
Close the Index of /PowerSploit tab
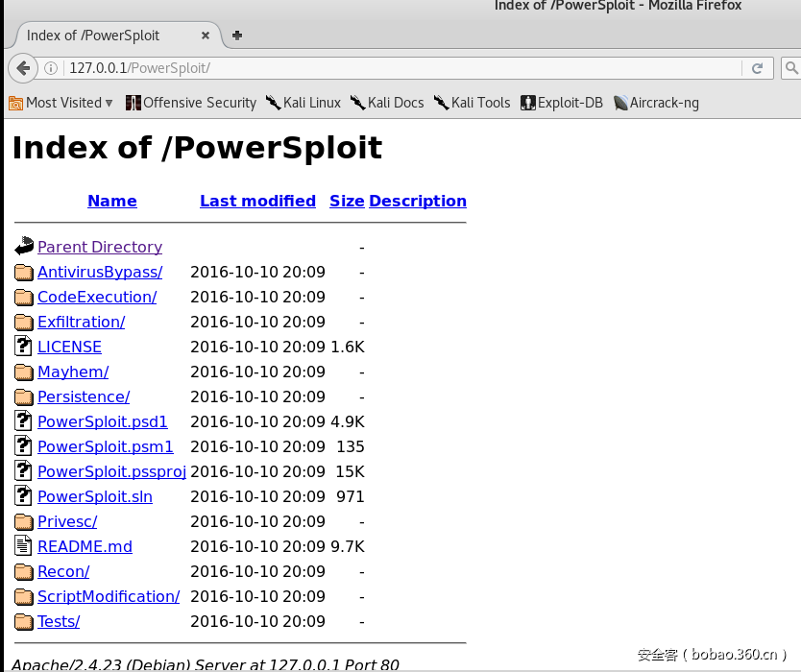coord(206,36)
